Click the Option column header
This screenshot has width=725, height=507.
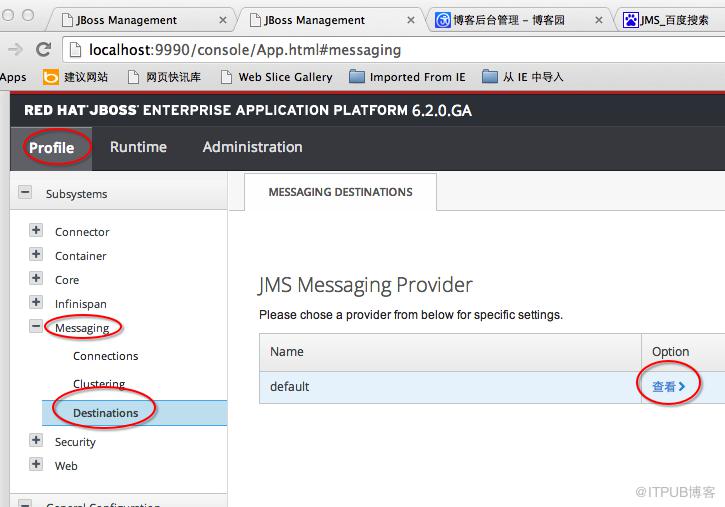683,352
